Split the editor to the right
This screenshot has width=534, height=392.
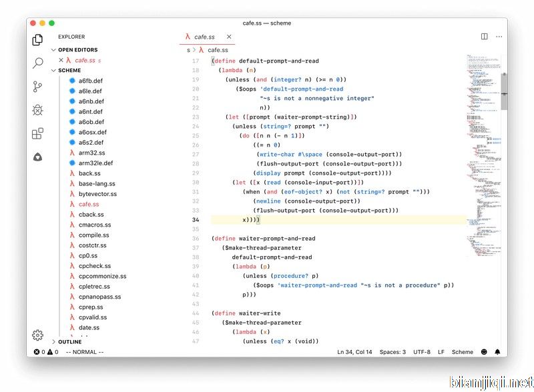click(x=485, y=37)
